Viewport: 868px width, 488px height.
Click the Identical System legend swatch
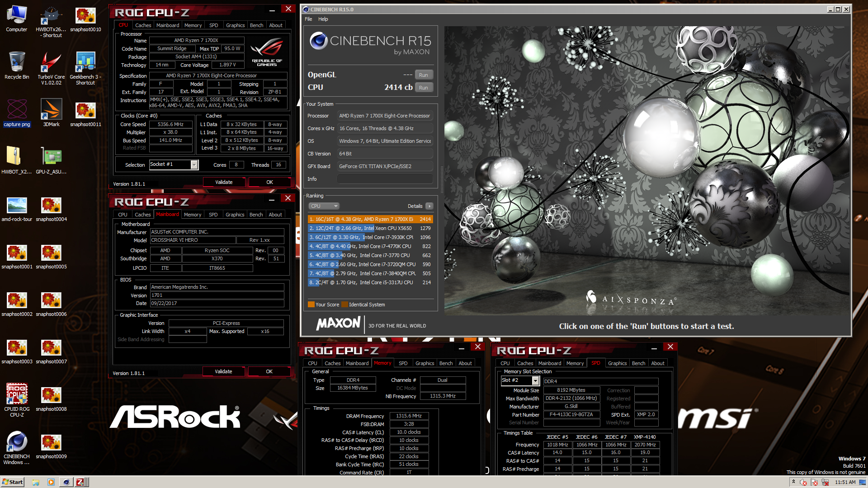[x=344, y=305]
